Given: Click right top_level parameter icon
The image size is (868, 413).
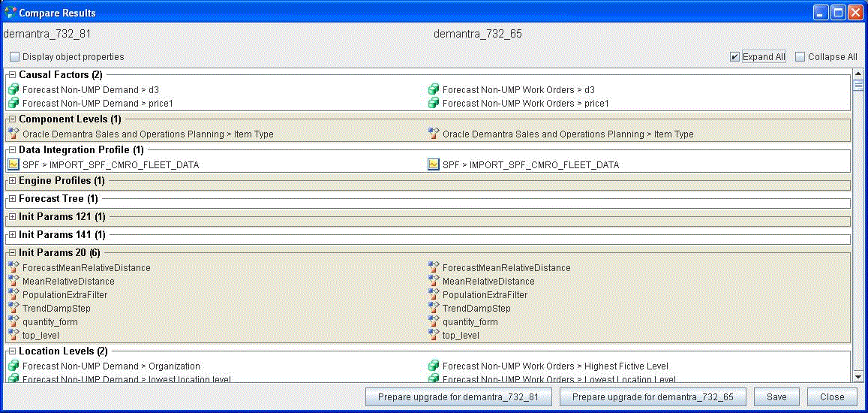Looking at the screenshot, I should (434, 336).
